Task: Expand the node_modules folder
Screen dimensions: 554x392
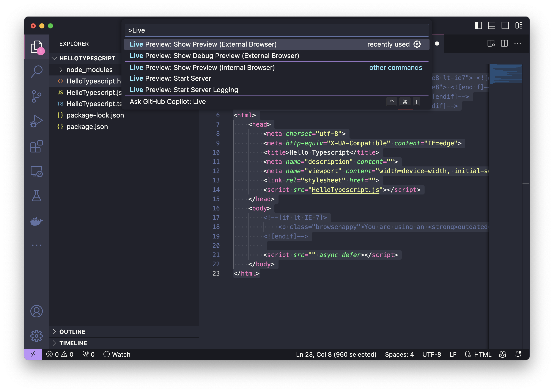Action: [x=89, y=70]
